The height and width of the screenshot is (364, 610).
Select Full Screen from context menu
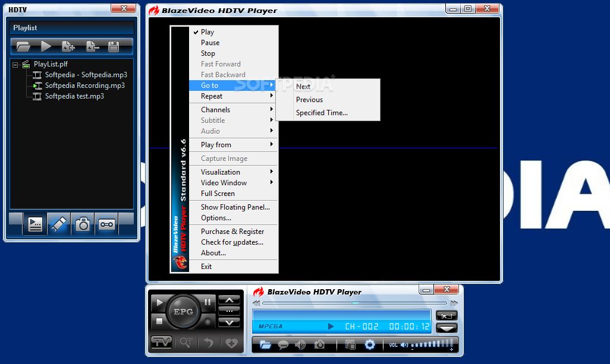coord(234,194)
